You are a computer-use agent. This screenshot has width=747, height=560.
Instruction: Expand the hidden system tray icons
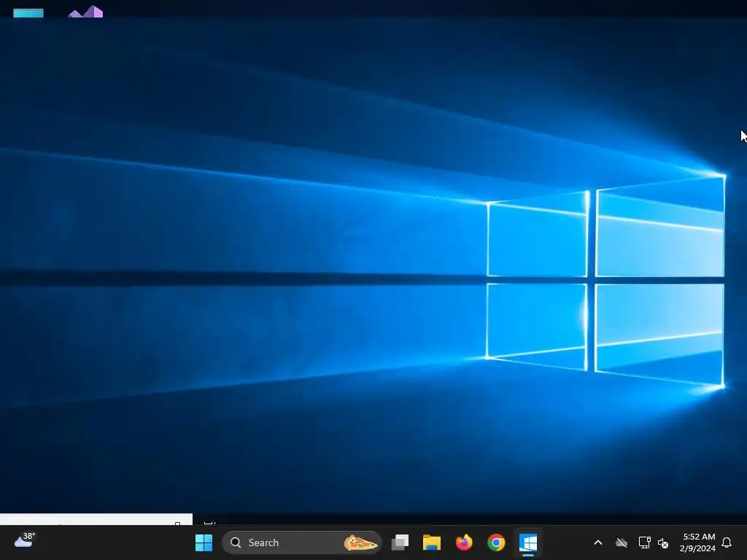click(598, 542)
